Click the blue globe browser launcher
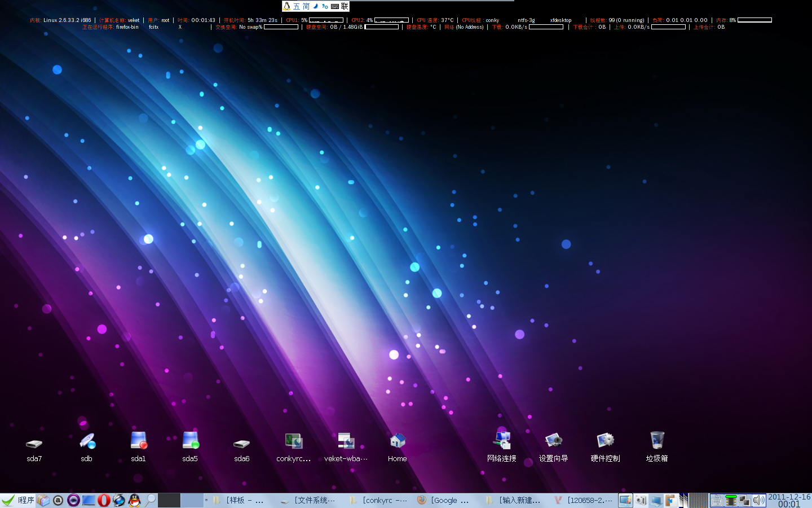Screen dimensions: 812x508 tap(119, 500)
